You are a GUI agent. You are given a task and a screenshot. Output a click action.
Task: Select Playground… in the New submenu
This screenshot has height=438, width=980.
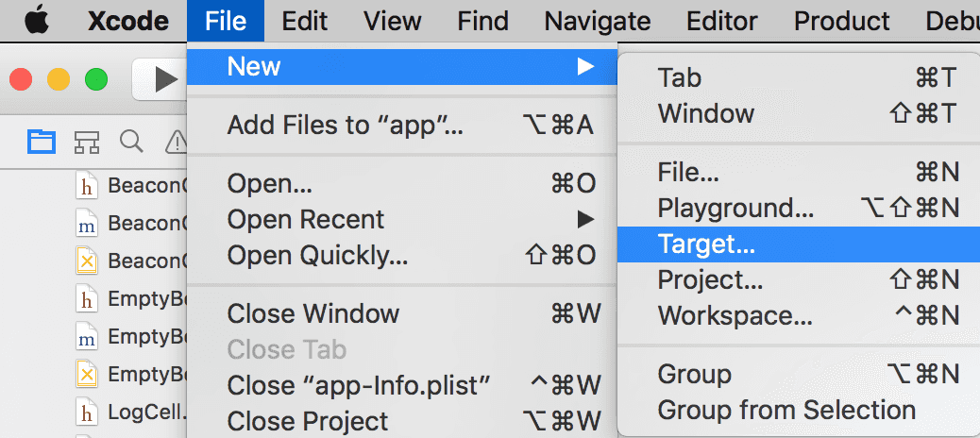coord(735,208)
